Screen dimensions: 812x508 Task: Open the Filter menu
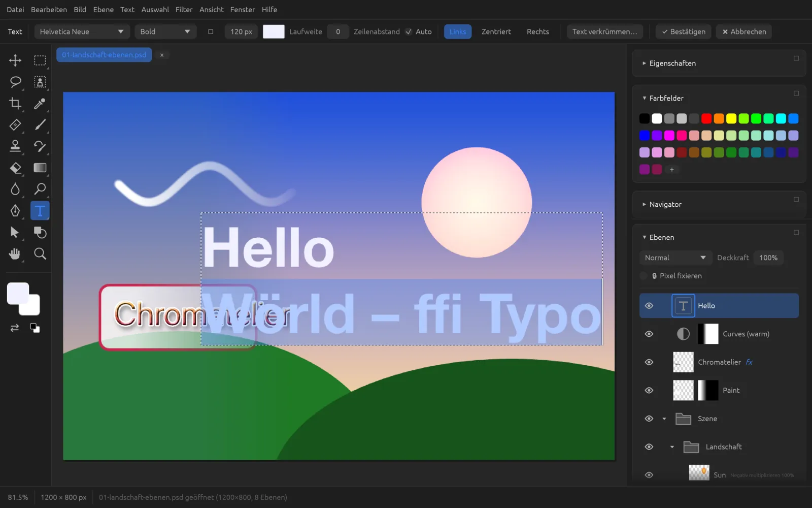(184, 10)
